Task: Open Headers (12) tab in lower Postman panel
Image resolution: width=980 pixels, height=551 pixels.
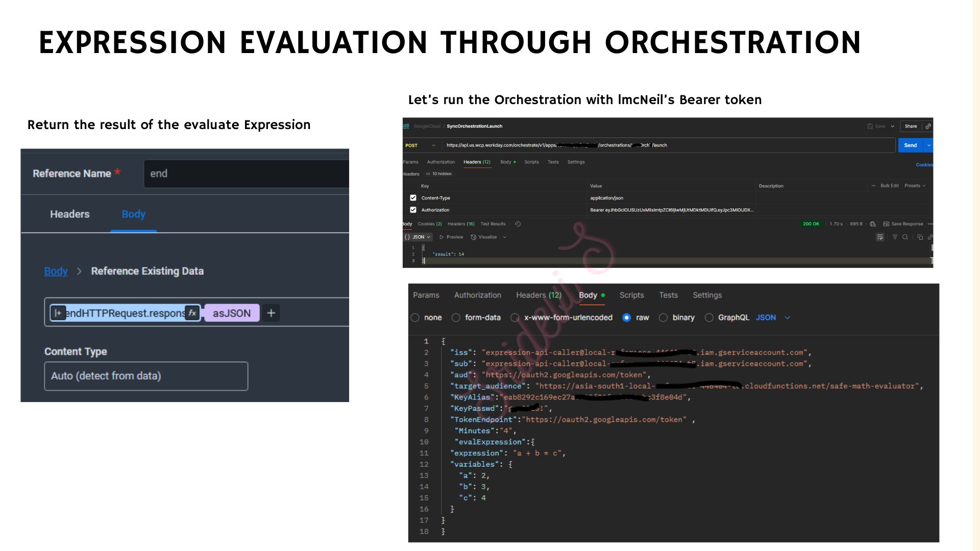Action: [x=538, y=295]
